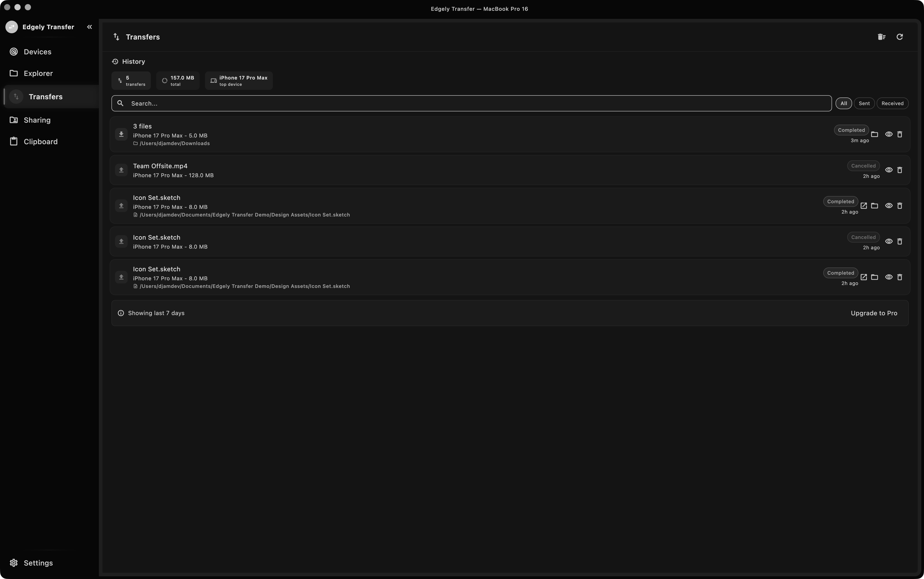Screen dimensions: 924x579
Task: Open the Clipboard section
Action: click(x=49, y=141)
